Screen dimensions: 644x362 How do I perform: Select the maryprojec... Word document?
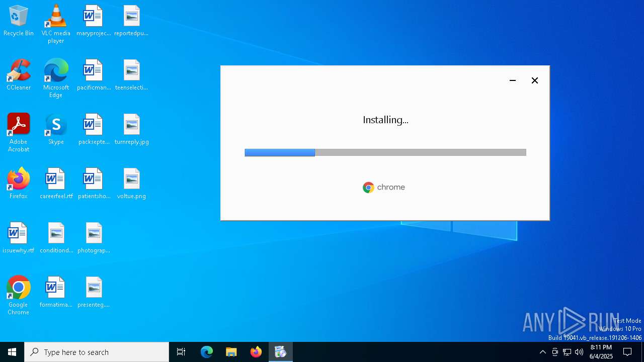[94, 21]
